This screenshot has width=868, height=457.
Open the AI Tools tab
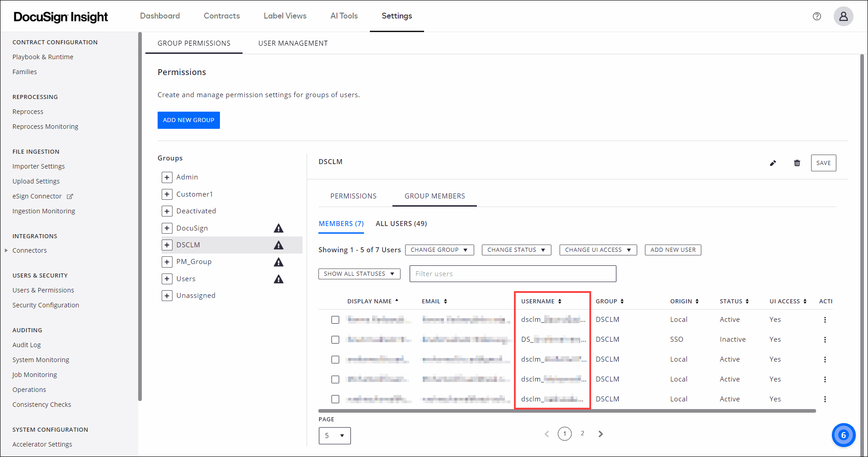[x=344, y=16]
